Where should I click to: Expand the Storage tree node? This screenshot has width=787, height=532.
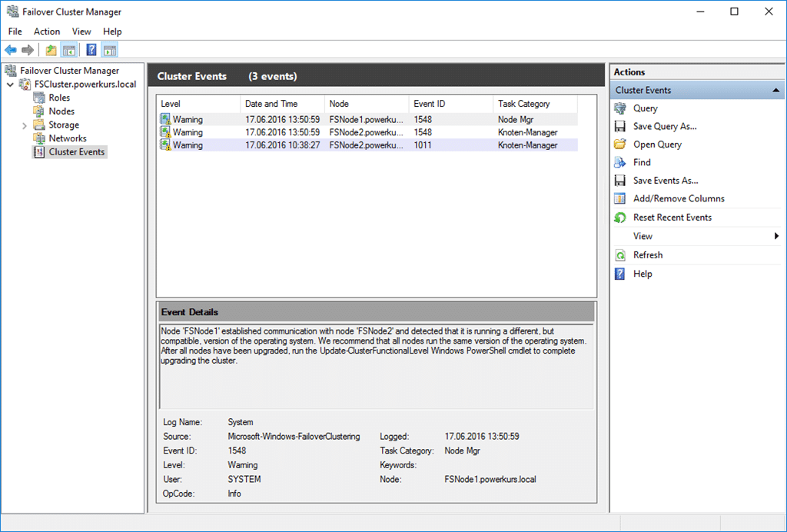tap(24, 125)
